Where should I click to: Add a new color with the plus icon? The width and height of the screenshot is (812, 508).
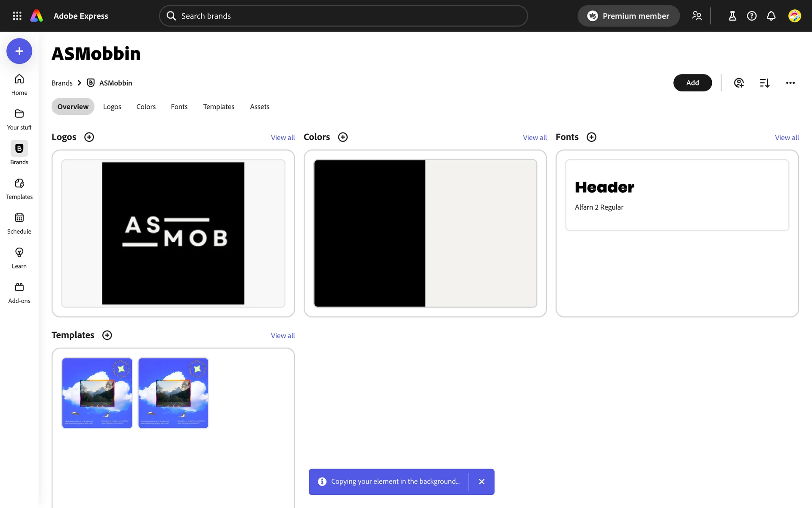click(343, 137)
